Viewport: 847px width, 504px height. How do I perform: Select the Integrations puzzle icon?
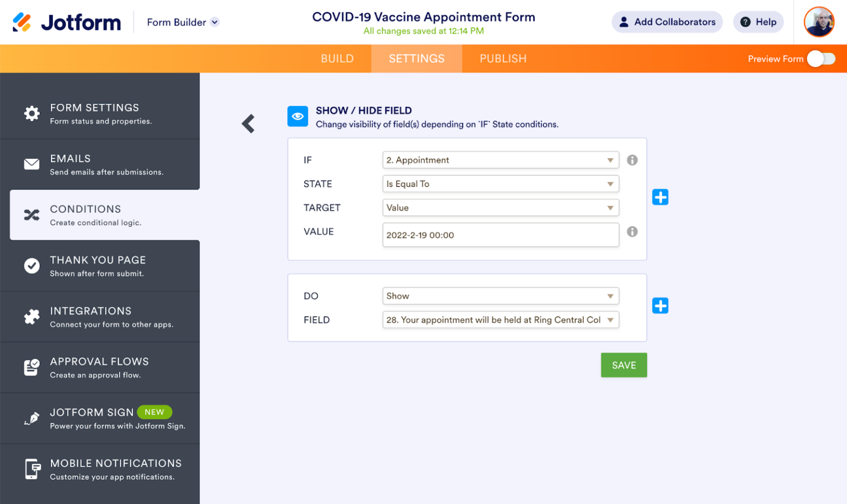(x=31, y=317)
